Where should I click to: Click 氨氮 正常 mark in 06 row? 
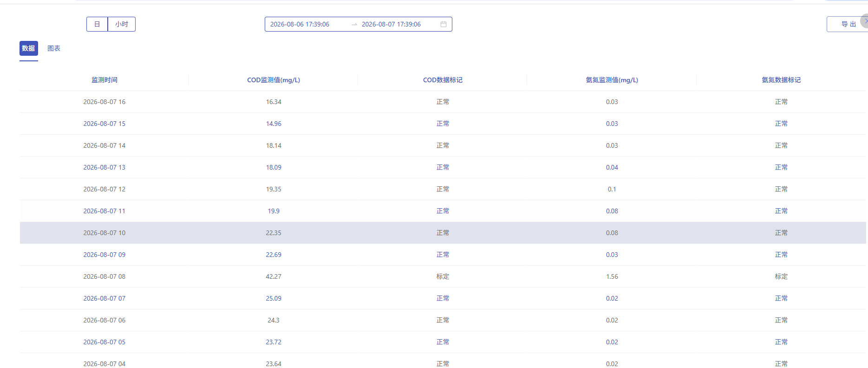[781, 320]
